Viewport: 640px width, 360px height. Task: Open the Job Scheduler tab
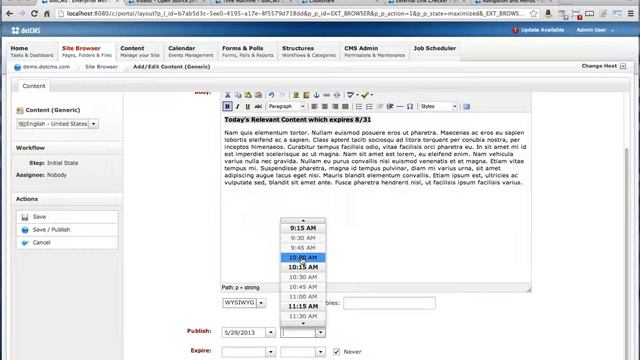tap(435, 51)
